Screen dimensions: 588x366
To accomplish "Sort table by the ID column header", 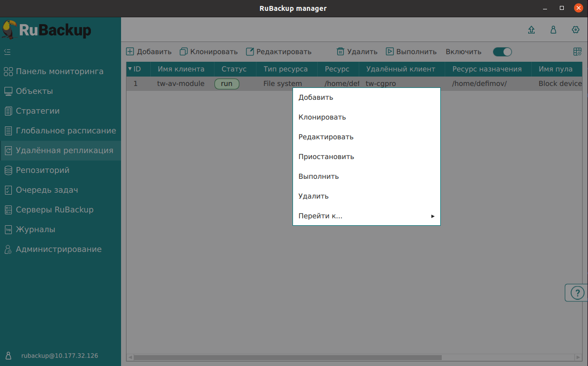I will click(x=137, y=69).
